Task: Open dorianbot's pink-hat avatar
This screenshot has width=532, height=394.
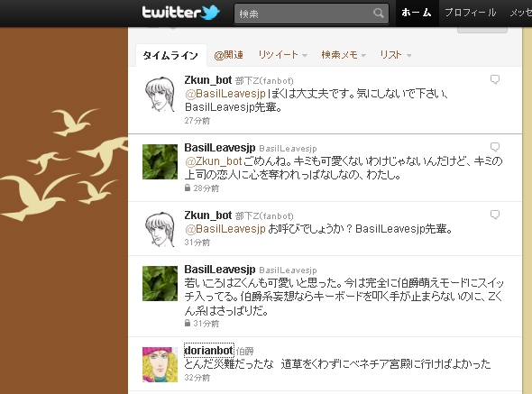Action: click(x=160, y=364)
